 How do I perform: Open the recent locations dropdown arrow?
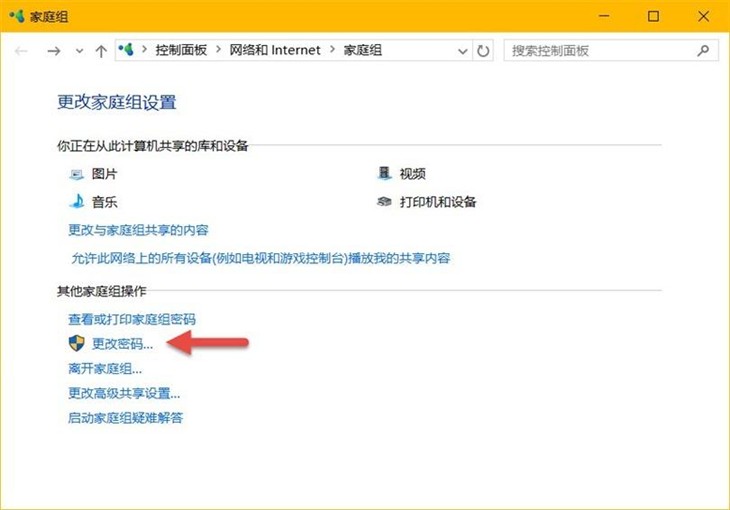tap(79, 50)
